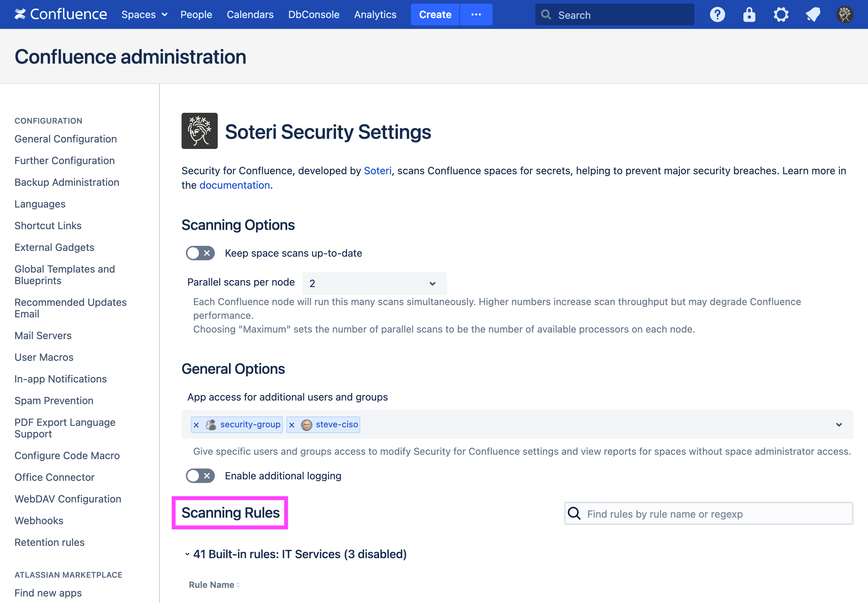
Task: Click the tag icon in the header
Action: (812, 14)
